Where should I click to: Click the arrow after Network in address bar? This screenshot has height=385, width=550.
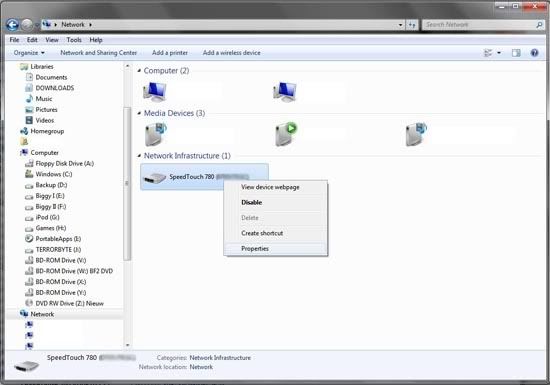point(90,25)
